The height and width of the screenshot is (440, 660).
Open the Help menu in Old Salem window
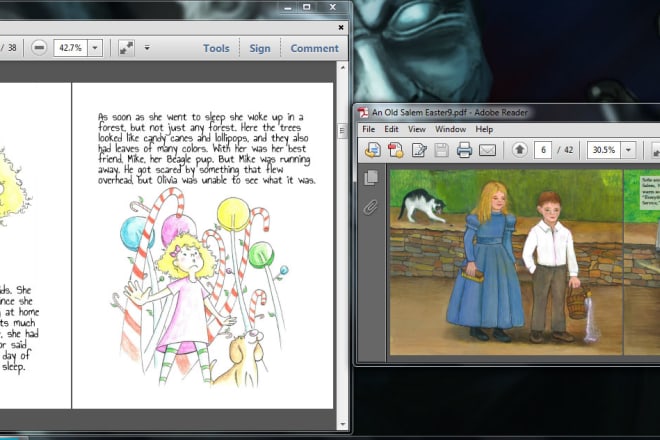pos(484,129)
